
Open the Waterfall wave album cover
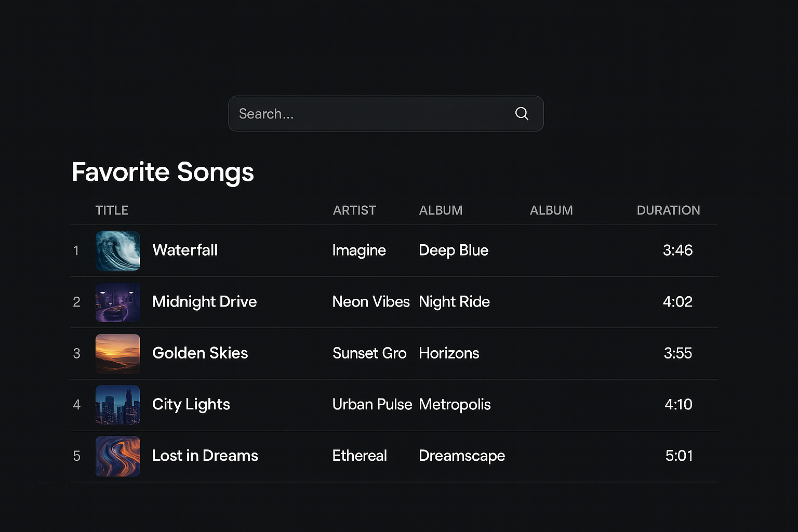coord(118,251)
